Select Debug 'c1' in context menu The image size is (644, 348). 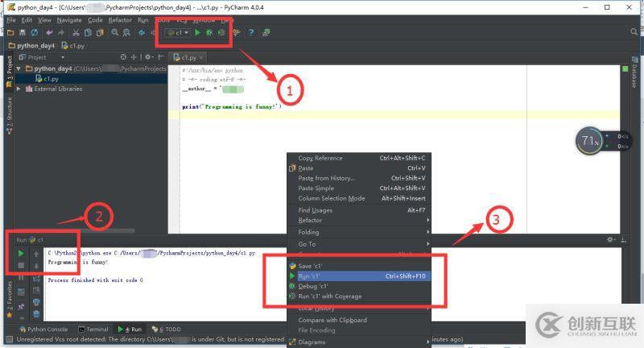[x=359, y=286]
